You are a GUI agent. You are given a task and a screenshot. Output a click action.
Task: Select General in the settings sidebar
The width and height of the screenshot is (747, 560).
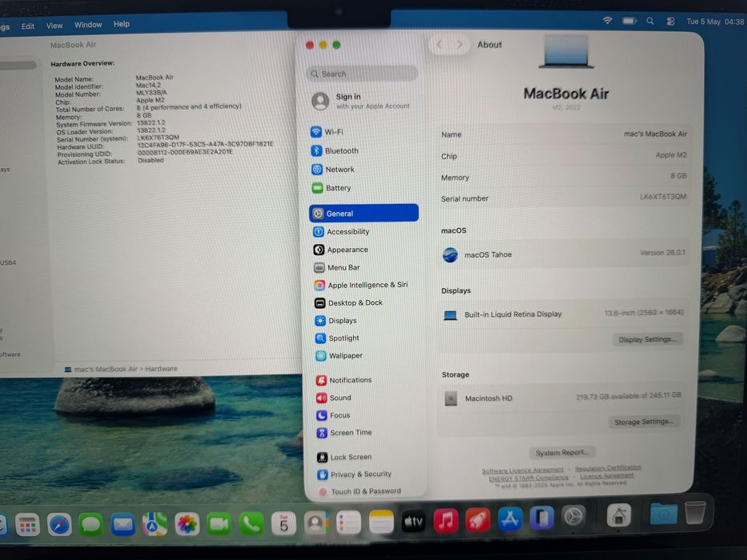[363, 213]
